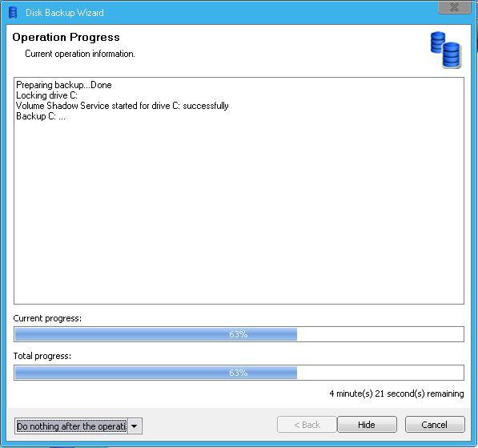The width and height of the screenshot is (478, 448).
Task: Click the Total progress bar at 63%
Action: click(x=239, y=373)
